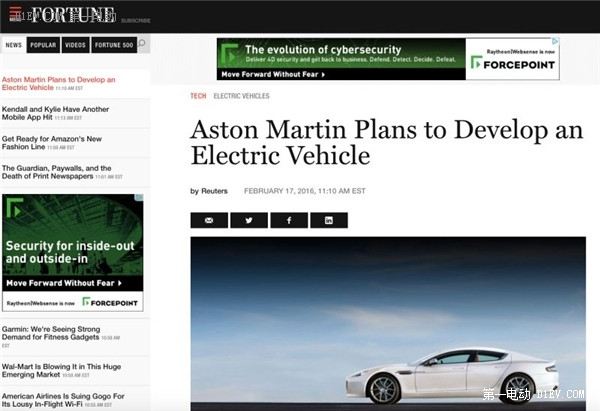600x411 pixels.
Task: Click the Reuters byline
Action: [x=209, y=191]
